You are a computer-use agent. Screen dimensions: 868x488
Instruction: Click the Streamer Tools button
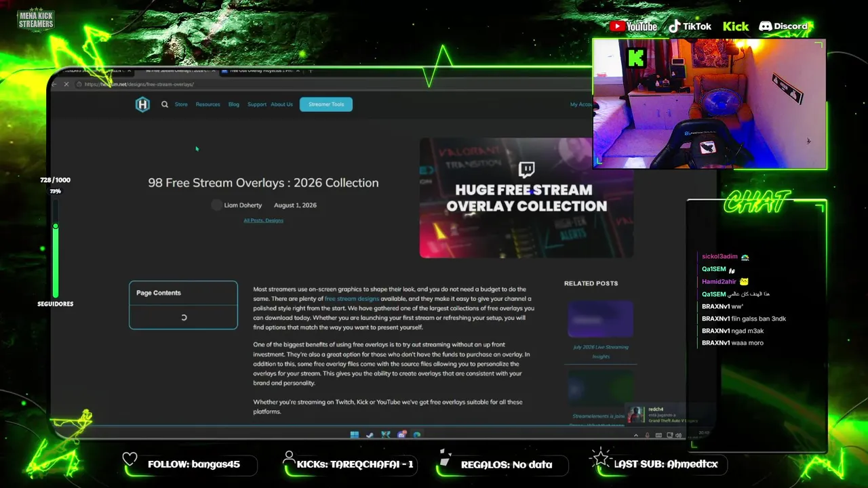[x=326, y=104]
